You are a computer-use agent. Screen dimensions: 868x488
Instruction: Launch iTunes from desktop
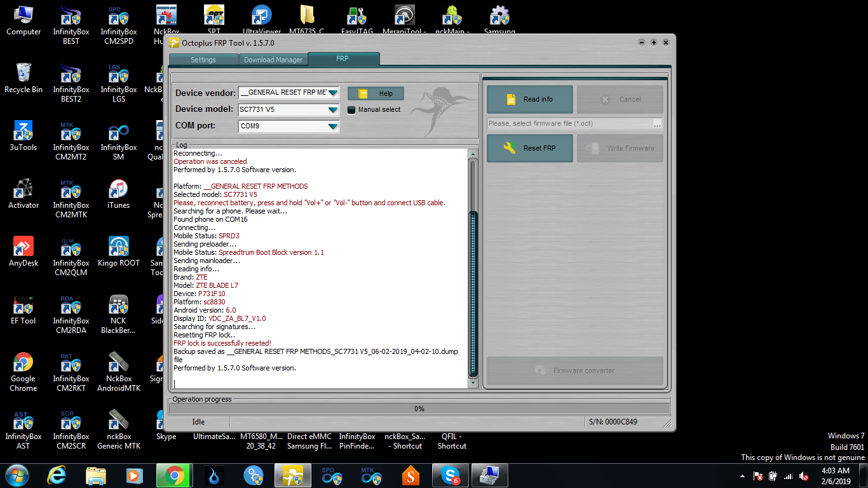119,194
